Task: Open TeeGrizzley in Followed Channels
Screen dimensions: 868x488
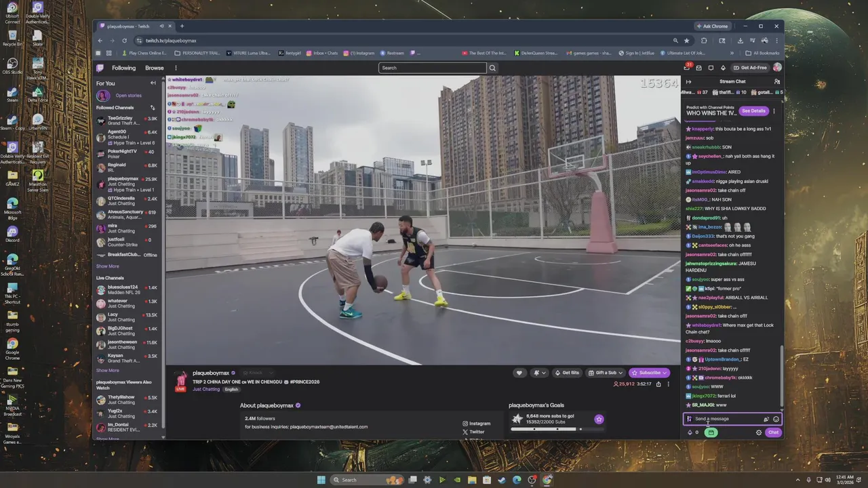Action: 127,121
